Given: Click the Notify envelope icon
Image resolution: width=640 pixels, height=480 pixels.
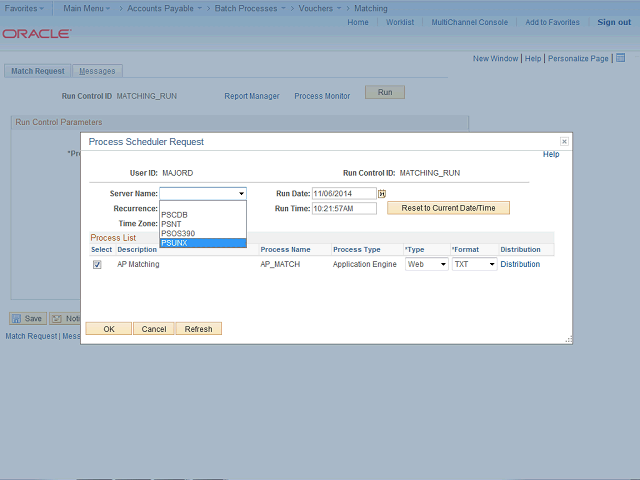Looking at the screenshot, I should tap(57, 318).
